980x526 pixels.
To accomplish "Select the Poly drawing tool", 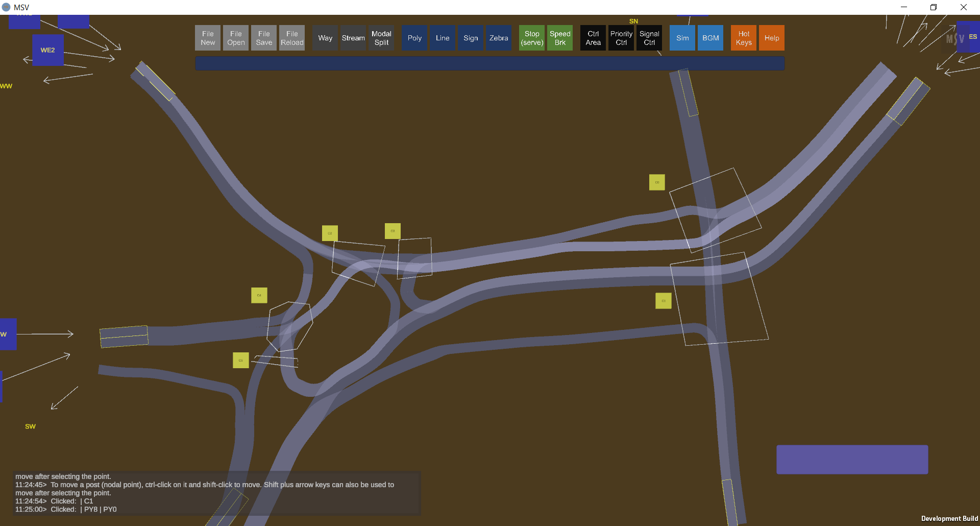I will click(x=414, y=38).
